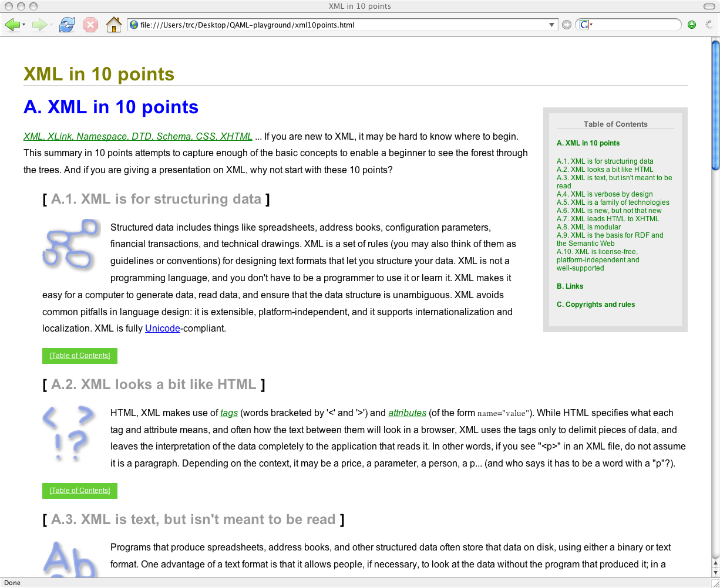Click the structured data diagram image
Viewport: 720px width, 588px height.
pyautogui.click(x=72, y=245)
